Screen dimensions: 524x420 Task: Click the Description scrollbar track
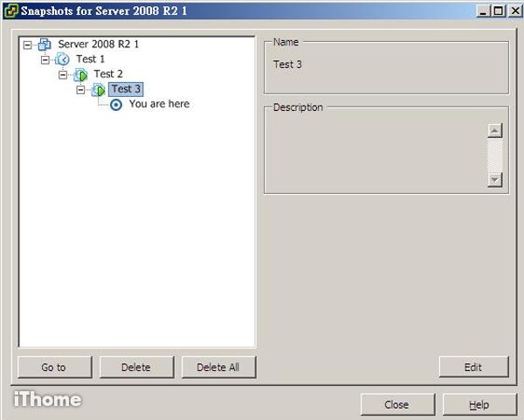click(495, 155)
